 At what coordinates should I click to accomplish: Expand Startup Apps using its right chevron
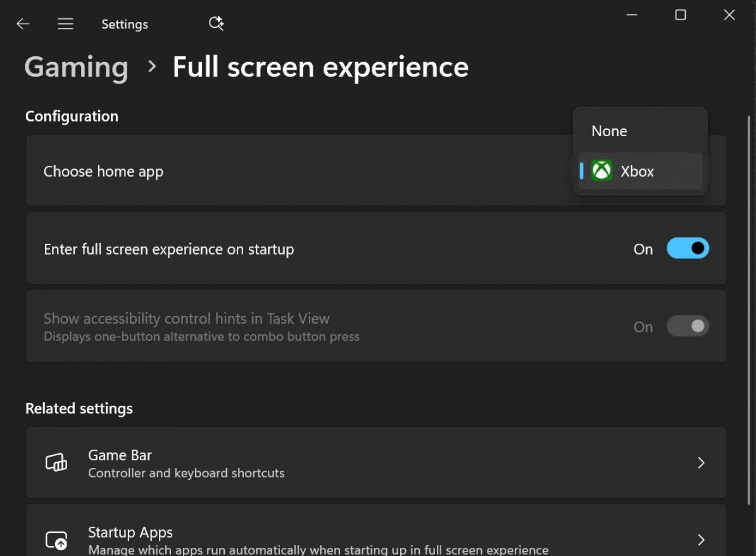point(701,540)
